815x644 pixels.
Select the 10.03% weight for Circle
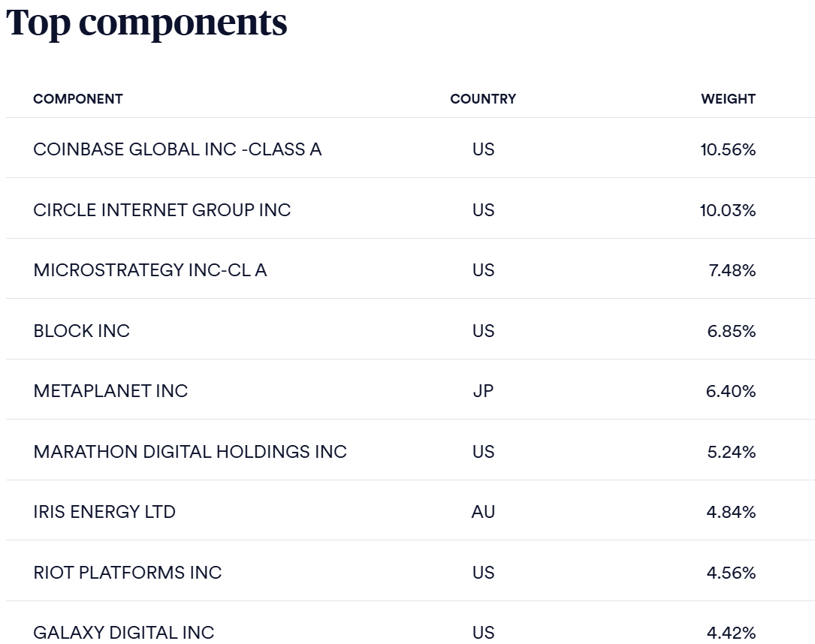728,210
